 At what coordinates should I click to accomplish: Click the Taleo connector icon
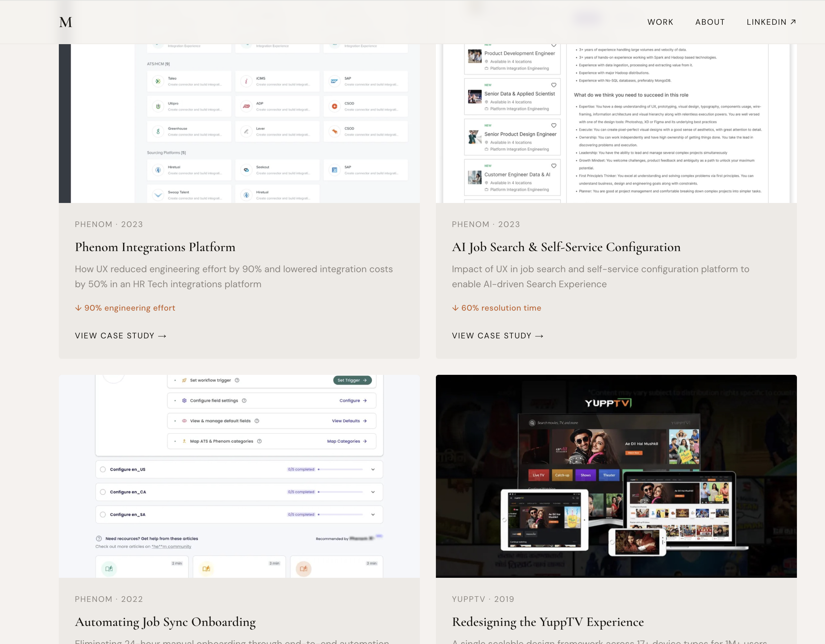(158, 81)
